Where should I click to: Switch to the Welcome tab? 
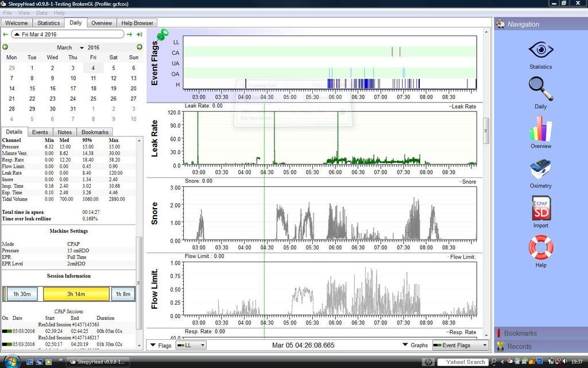pos(17,23)
